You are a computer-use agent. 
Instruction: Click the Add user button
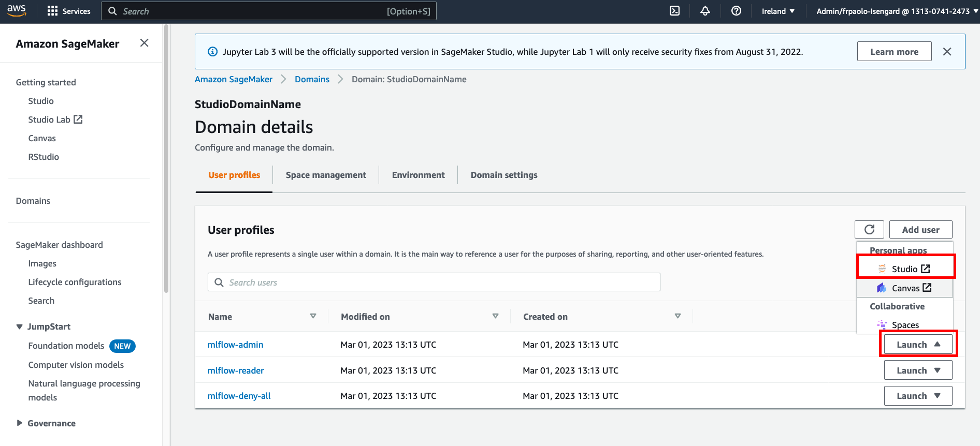pos(920,230)
